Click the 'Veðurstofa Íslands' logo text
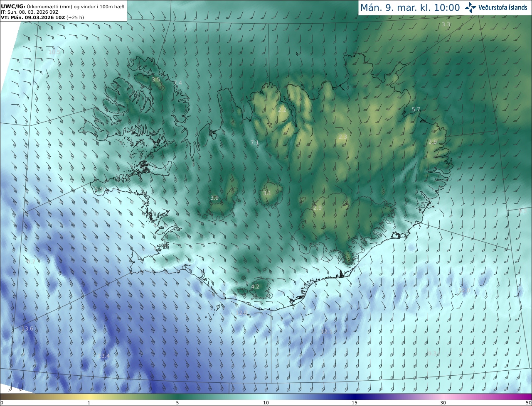Screen dimensions: 532x406 [x=502, y=7]
